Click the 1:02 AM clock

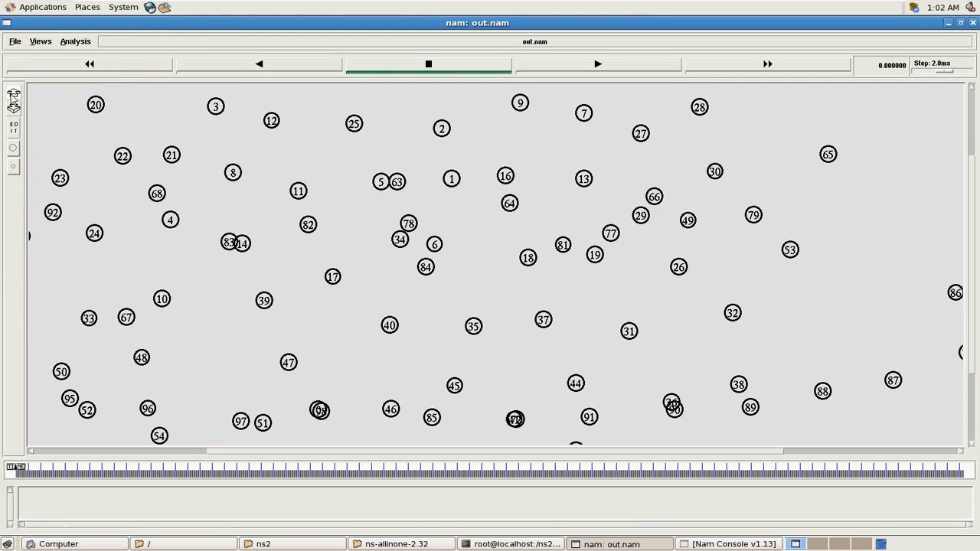pos(942,7)
